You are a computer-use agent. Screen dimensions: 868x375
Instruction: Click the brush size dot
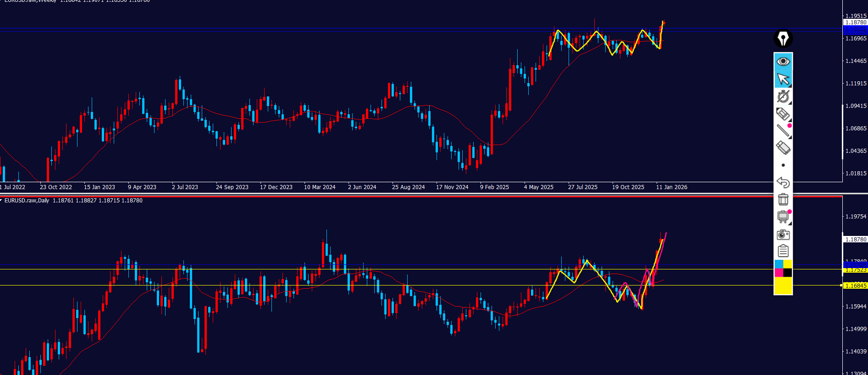783,165
